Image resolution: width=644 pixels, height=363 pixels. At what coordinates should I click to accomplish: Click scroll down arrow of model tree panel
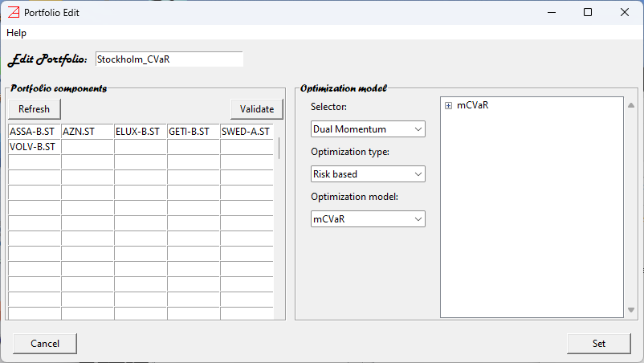click(x=631, y=310)
